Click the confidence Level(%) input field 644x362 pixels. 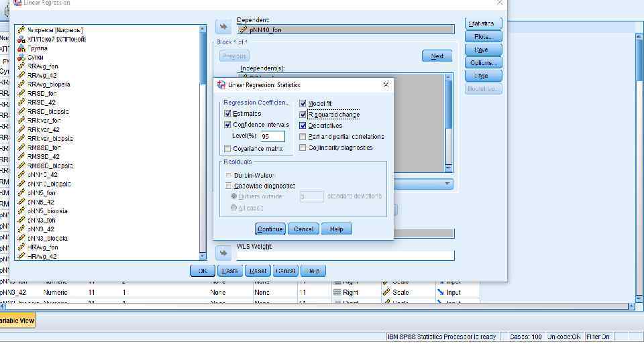click(272, 136)
